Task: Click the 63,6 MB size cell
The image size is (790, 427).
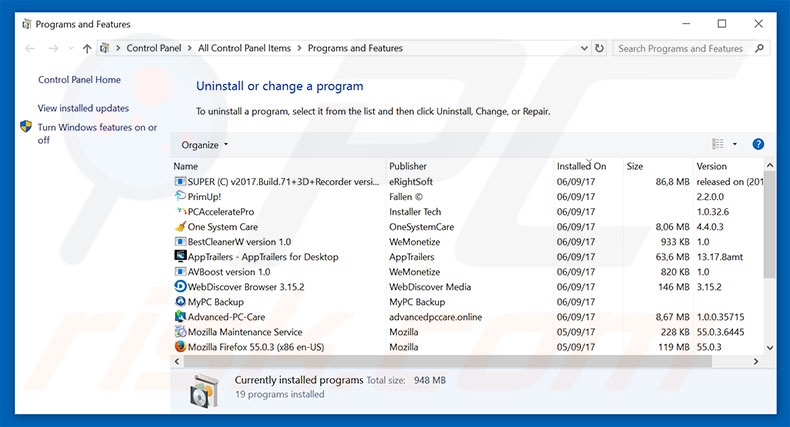Action: [x=672, y=257]
